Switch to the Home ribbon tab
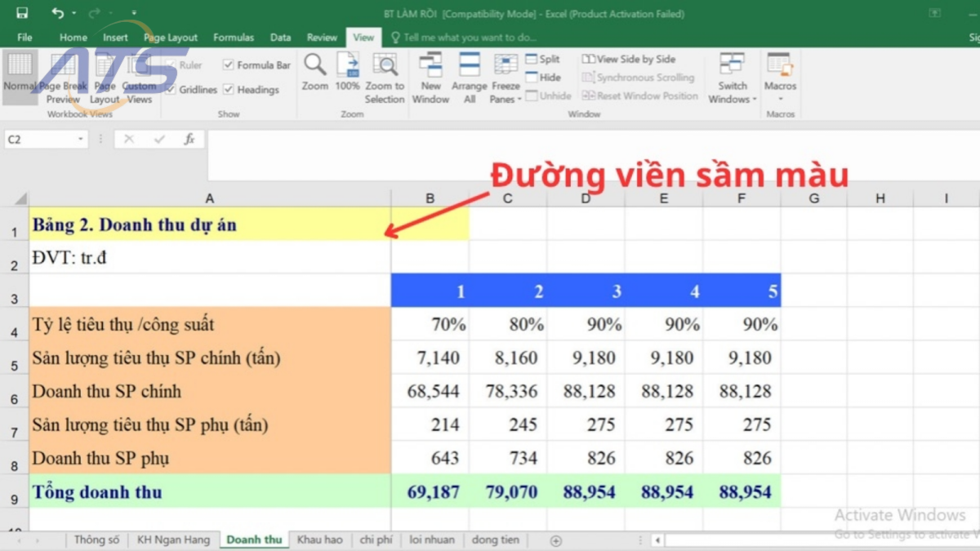Viewport: 980px width, 551px height. (x=73, y=37)
